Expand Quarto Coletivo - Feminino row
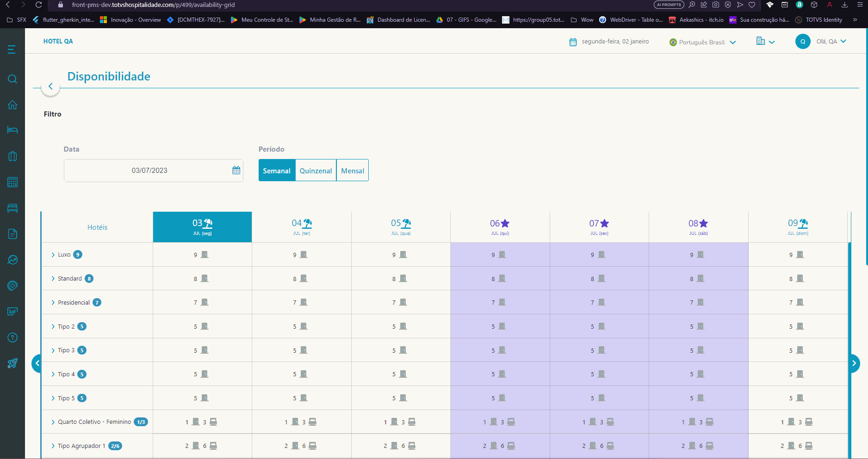This screenshot has height=459, width=868. [53, 422]
